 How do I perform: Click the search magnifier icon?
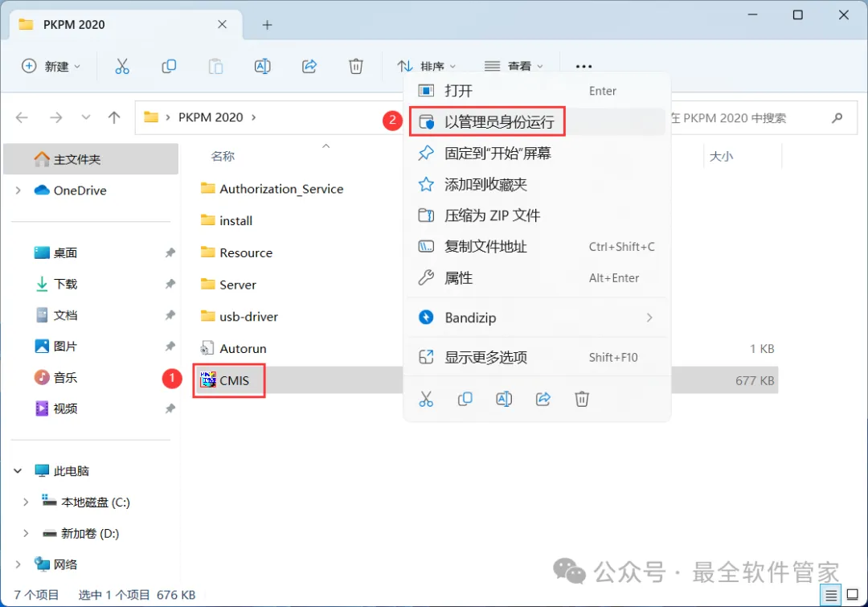point(837,117)
